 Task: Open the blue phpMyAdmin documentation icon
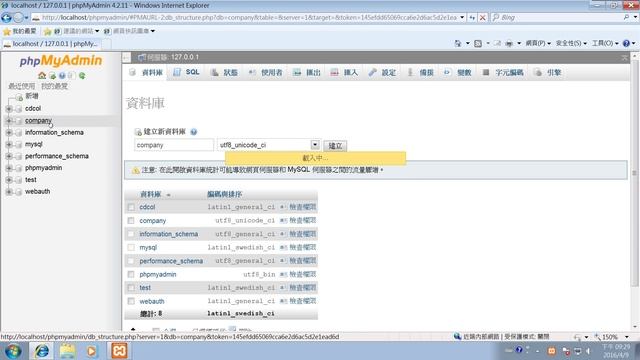[x=62, y=76]
